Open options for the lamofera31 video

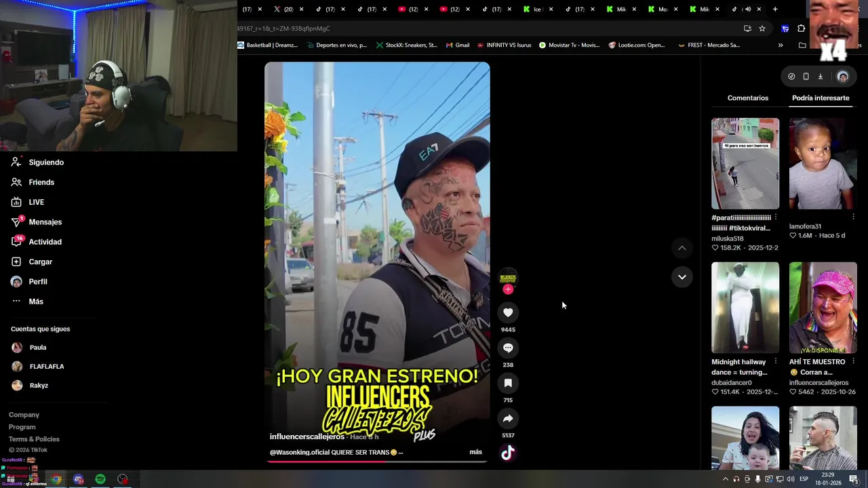click(853, 217)
